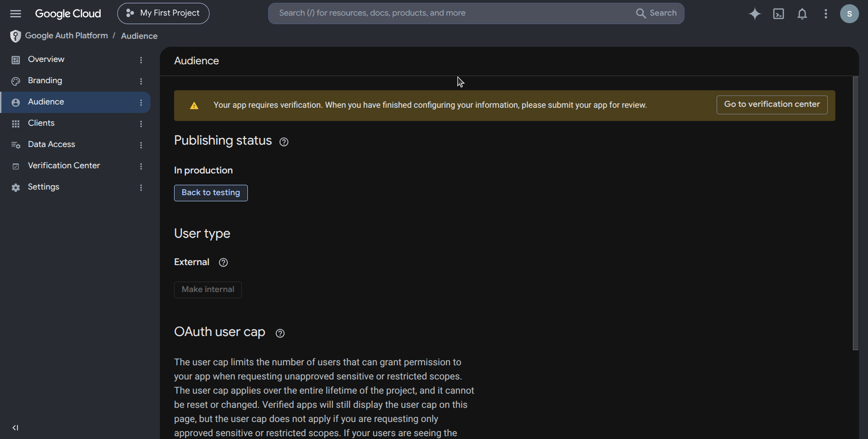This screenshot has width=868, height=439.
Task: Open the three-dot menu for Verification Center
Action: (x=141, y=166)
